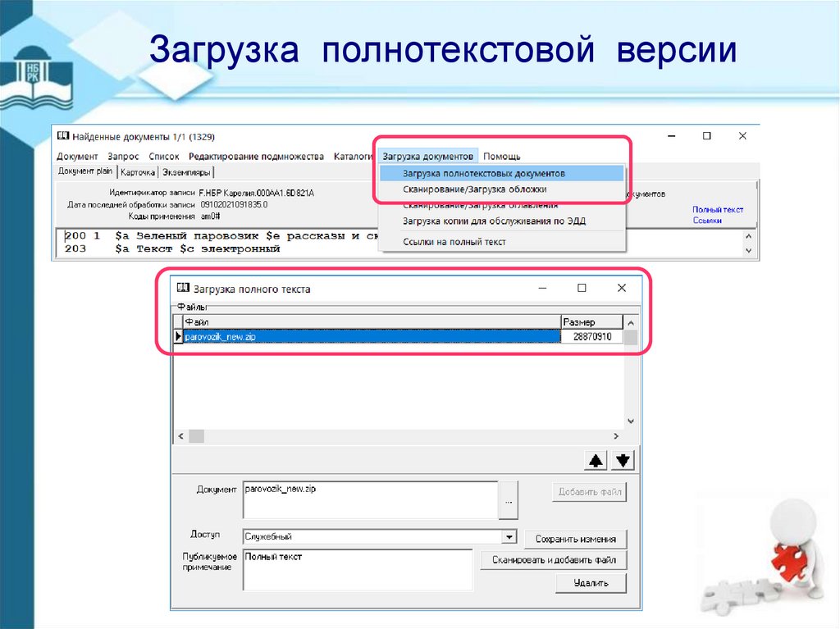Click the browse ellipsis button
The width and height of the screenshot is (840, 629).
[508, 501]
